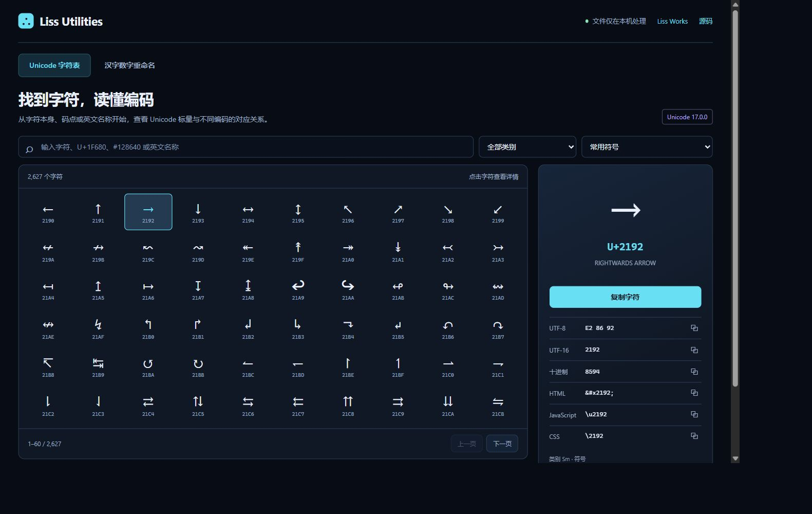The image size is (812, 514).
Task: Click the RIGHTWARDS ARROW name label
Action: pyautogui.click(x=625, y=263)
